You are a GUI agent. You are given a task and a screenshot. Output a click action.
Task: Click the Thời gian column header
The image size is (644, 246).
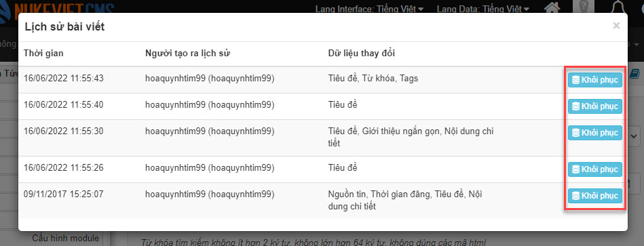[x=43, y=54]
